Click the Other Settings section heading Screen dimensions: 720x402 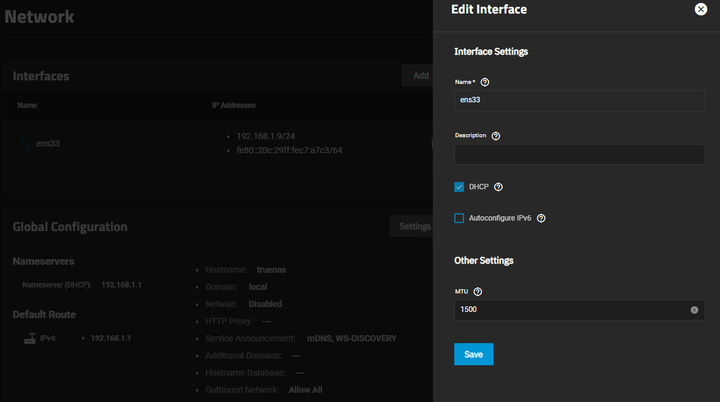pos(484,260)
